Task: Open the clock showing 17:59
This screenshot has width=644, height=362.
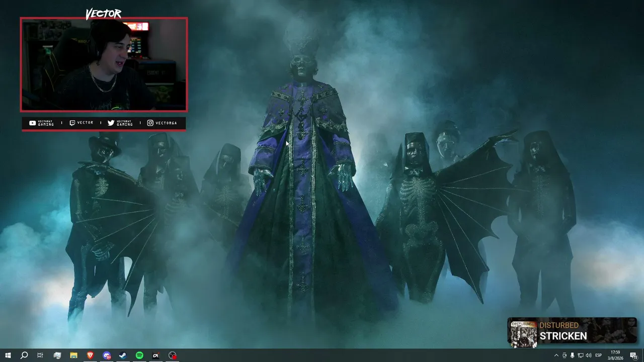Action: point(616,355)
